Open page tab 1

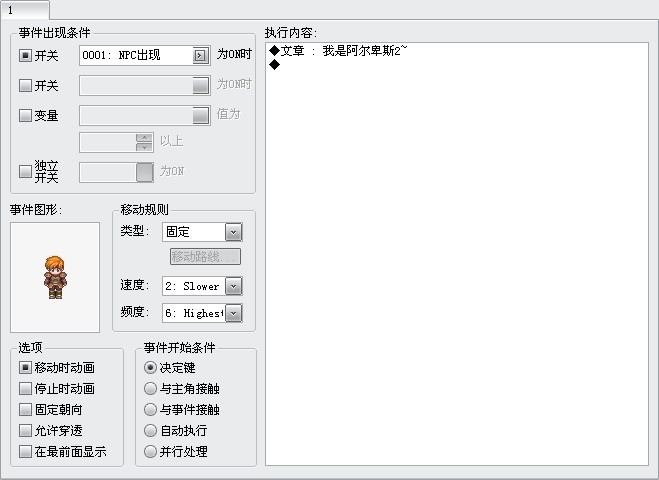pos(24,10)
